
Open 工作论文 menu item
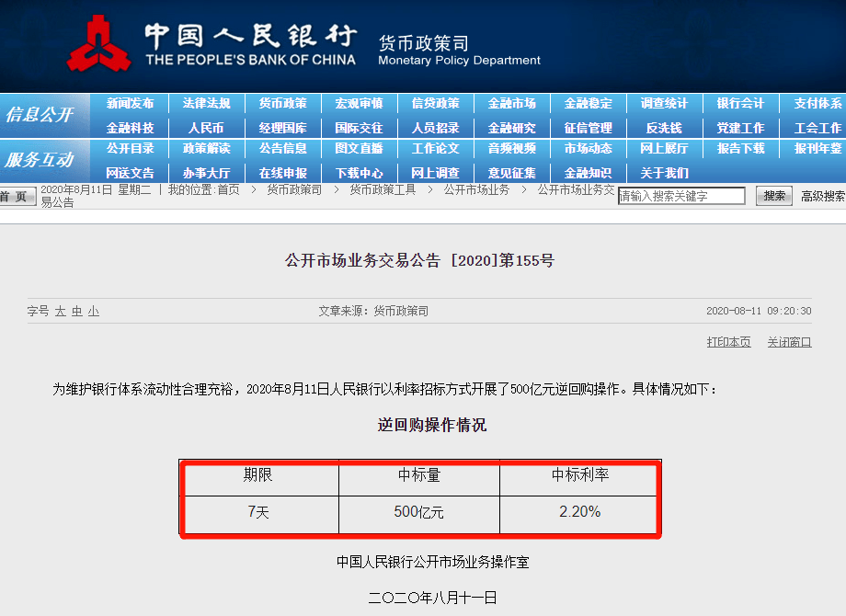(435, 148)
